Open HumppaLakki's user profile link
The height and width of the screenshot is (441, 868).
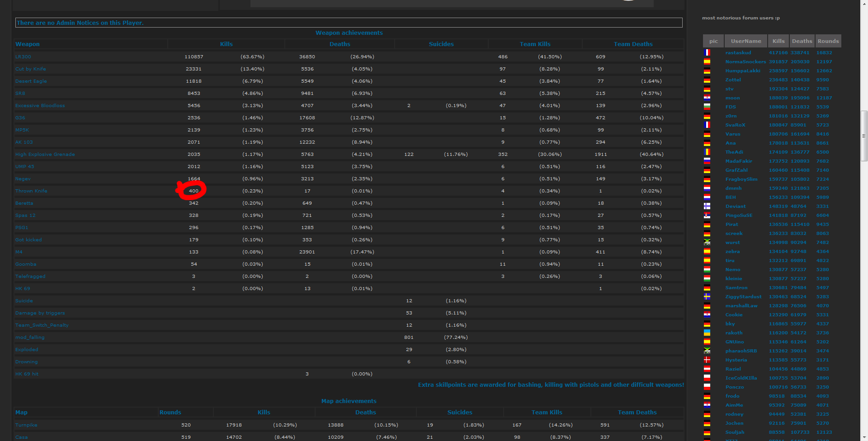pyautogui.click(x=743, y=71)
